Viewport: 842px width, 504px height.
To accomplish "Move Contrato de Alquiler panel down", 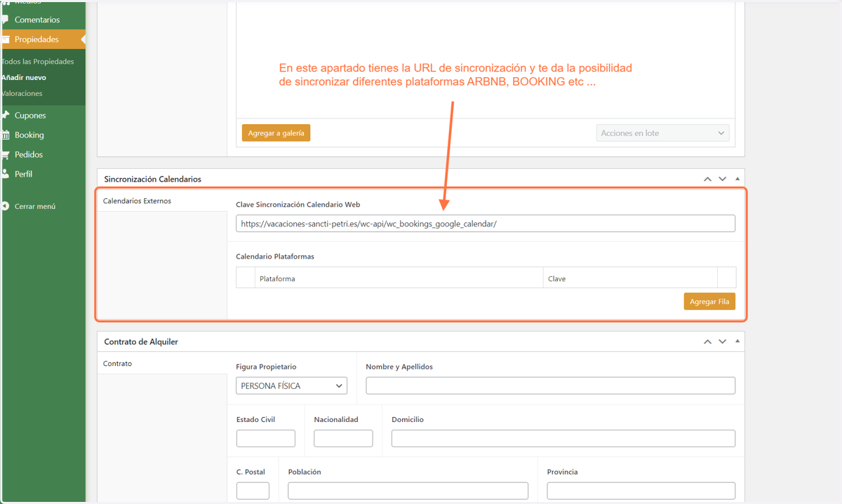I will click(x=723, y=342).
